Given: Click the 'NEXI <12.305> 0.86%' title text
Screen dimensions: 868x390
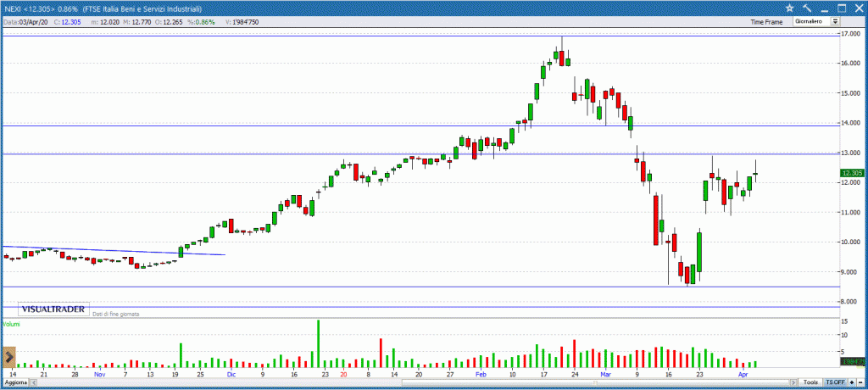Looking at the screenshot, I should pos(41,8).
